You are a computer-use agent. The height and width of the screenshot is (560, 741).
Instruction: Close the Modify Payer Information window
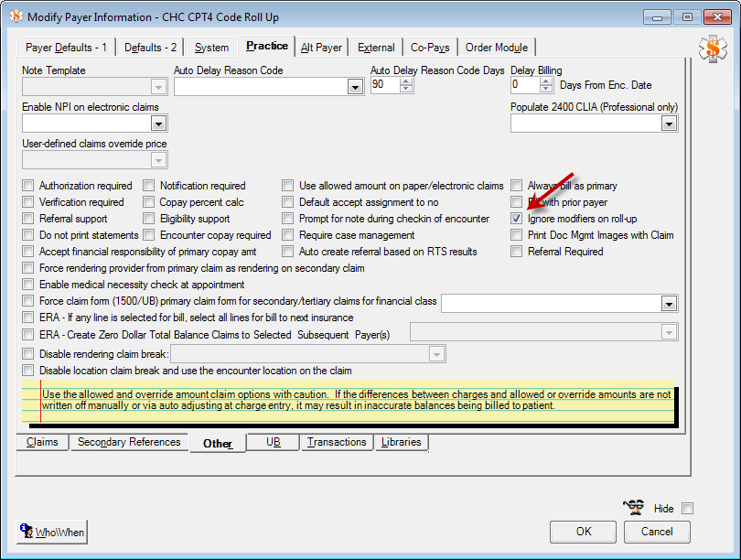tap(717, 17)
